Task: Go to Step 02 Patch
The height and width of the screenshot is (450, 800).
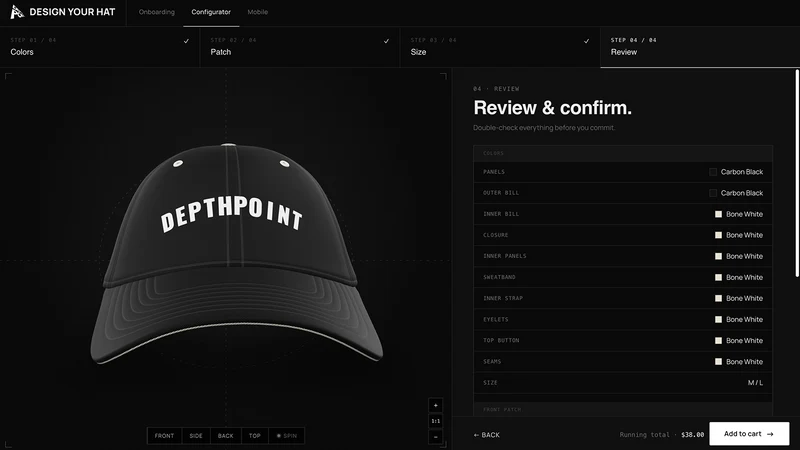Action: click(x=300, y=46)
